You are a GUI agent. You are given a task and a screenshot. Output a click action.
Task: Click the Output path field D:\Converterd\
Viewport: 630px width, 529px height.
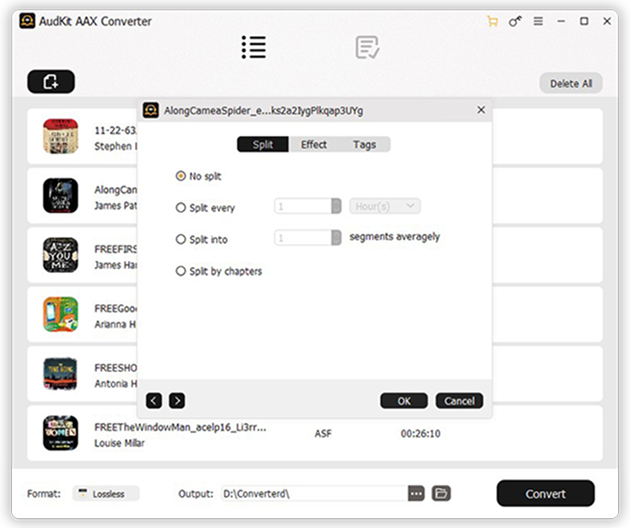point(315,494)
